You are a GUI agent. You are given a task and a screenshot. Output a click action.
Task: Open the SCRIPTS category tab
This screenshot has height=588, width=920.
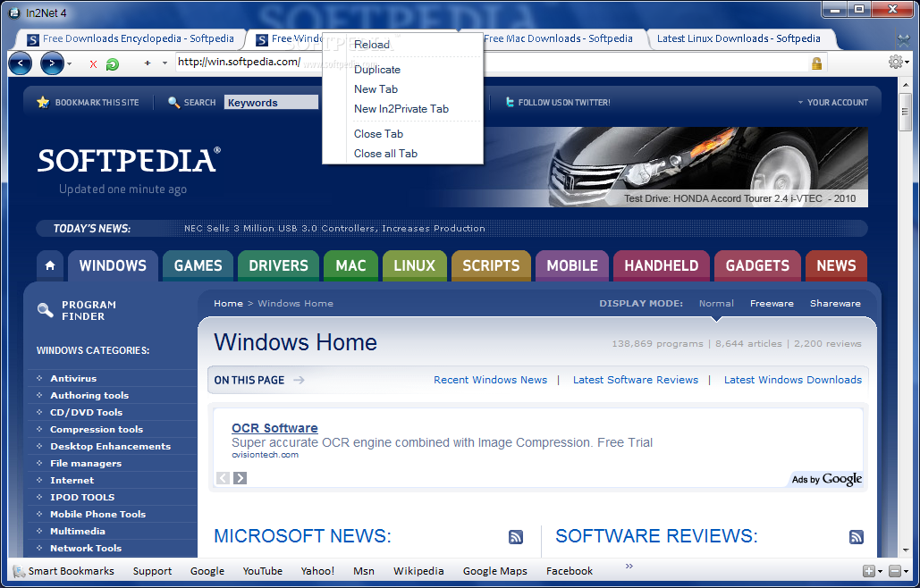[x=491, y=265]
